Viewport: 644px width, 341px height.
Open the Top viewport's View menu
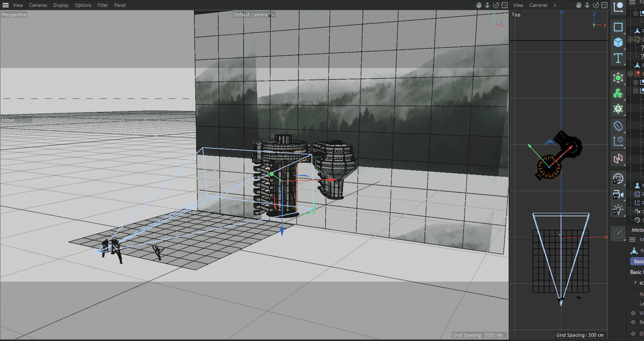coord(518,5)
